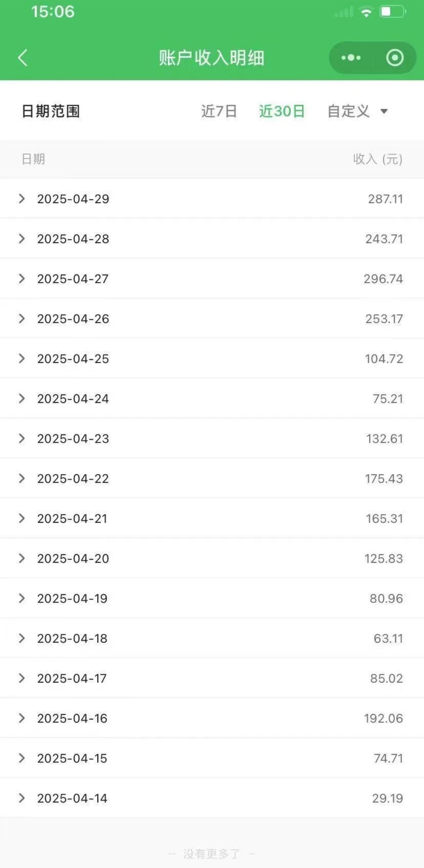Open the 自定义 dropdown arrow
424x868 pixels.
(384, 112)
